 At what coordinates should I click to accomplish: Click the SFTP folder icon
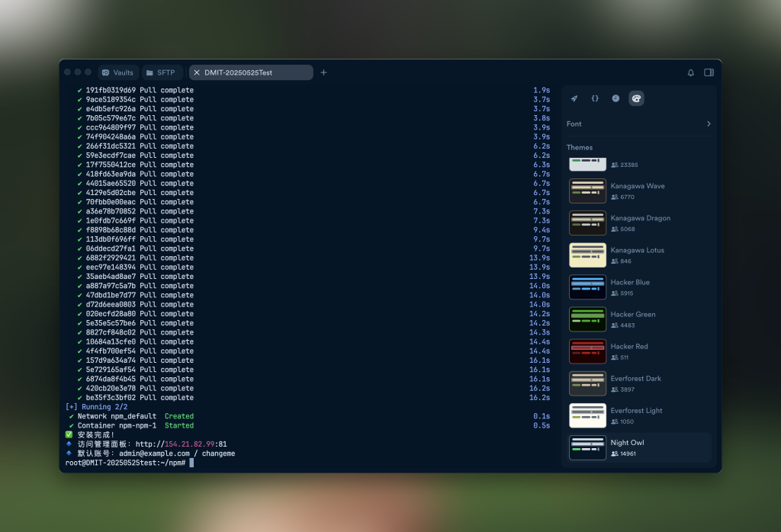(149, 72)
